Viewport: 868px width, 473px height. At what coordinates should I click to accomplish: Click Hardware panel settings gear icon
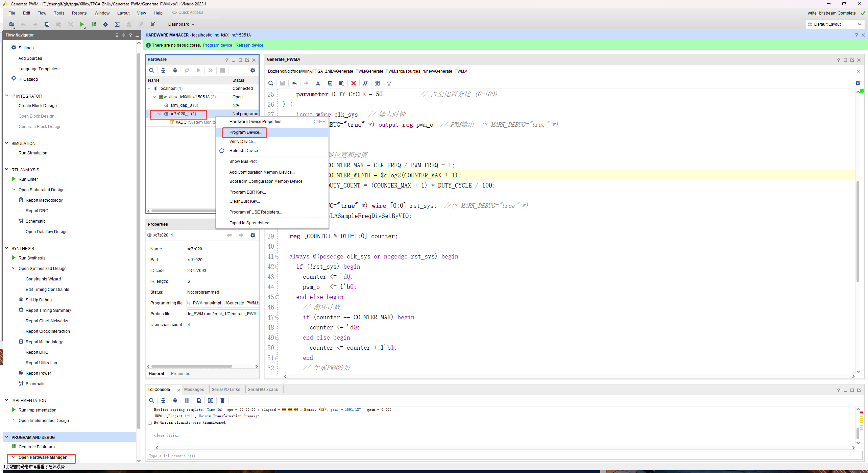pyautogui.click(x=252, y=70)
